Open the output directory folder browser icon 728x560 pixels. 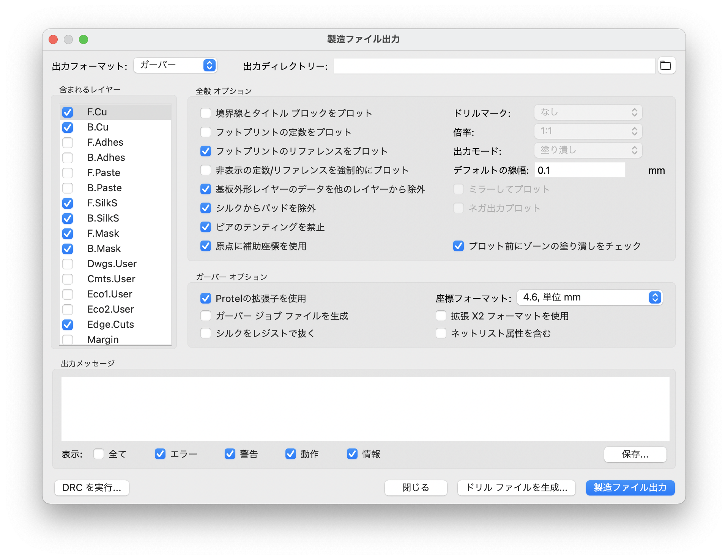(667, 66)
